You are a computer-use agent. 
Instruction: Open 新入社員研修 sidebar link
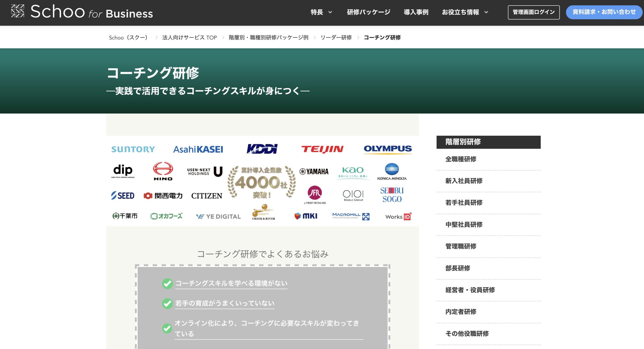[x=464, y=181]
